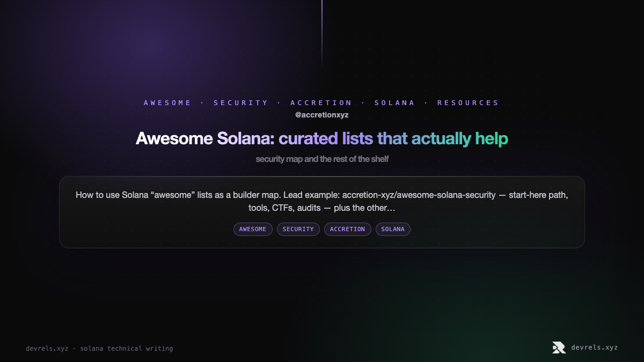
Task: Click the subtitle "security map and the rest of the shelf"
Action: [x=322, y=159]
